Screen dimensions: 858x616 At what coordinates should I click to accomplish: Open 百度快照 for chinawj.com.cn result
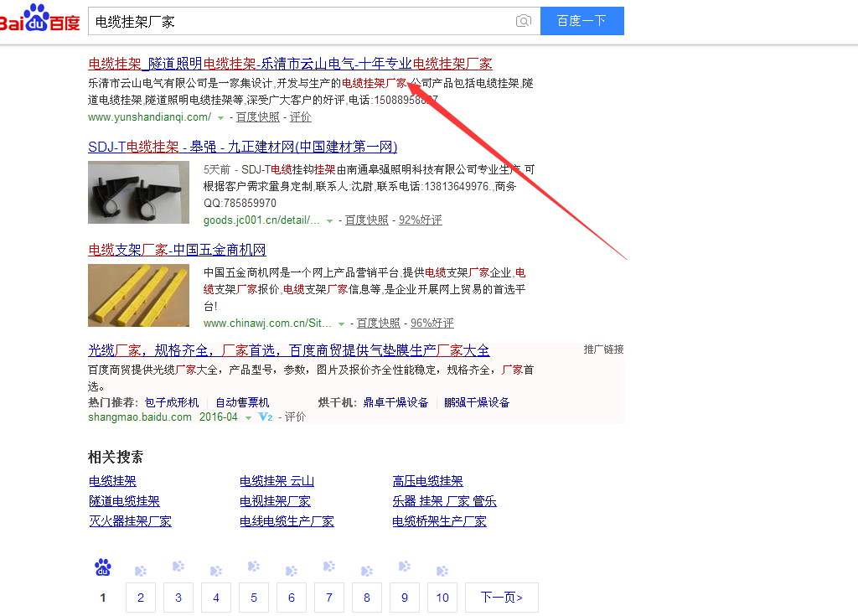(x=379, y=323)
